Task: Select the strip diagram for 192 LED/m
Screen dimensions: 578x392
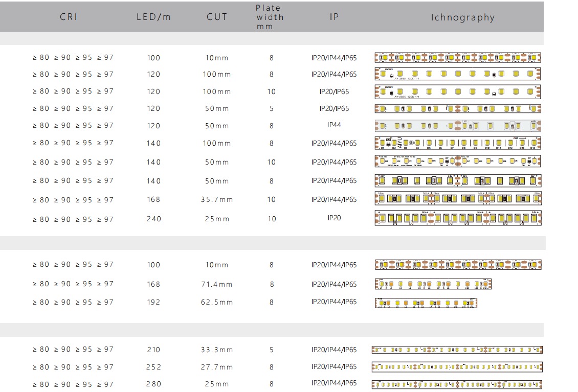Action: tap(426, 303)
